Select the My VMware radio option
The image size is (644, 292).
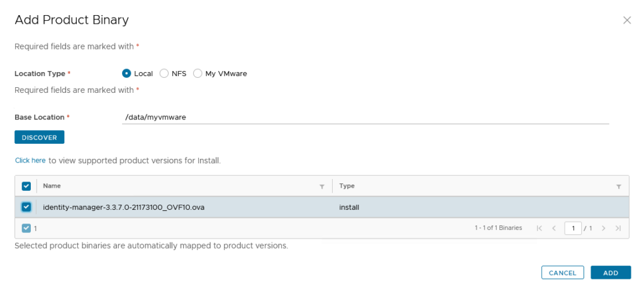coord(197,73)
